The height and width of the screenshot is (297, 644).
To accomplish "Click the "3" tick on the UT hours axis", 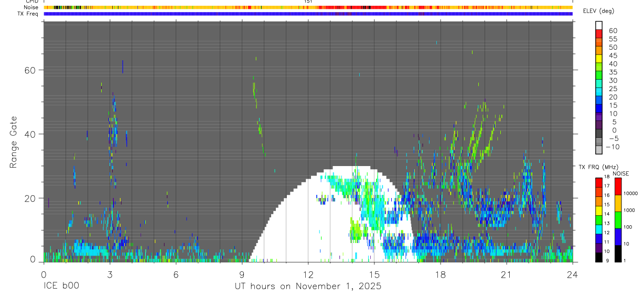I will (x=110, y=274).
